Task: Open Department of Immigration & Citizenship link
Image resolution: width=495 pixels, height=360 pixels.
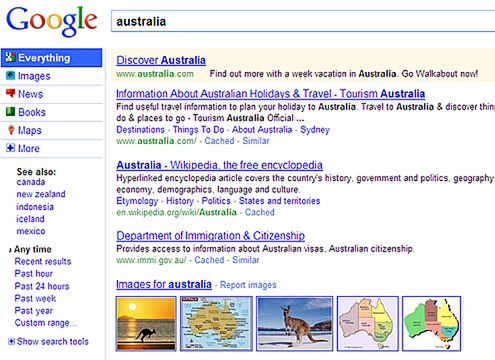Action: click(x=210, y=236)
